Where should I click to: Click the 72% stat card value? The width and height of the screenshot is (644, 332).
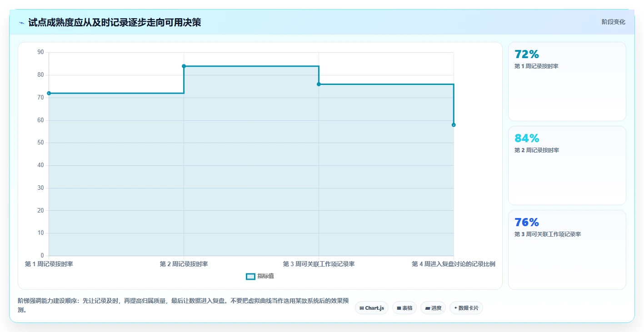(x=527, y=54)
